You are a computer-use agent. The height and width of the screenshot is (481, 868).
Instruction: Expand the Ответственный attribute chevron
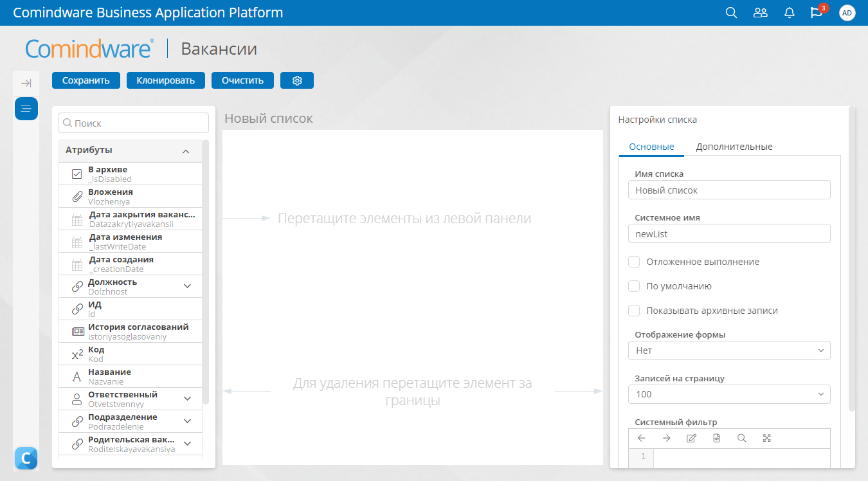[x=188, y=399]
